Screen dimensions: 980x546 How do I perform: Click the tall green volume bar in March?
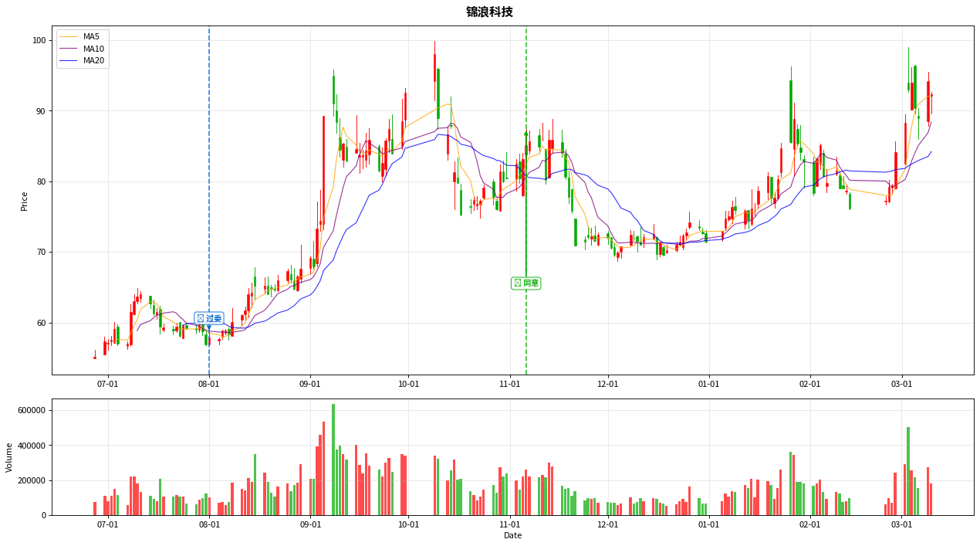coord(908,471)
